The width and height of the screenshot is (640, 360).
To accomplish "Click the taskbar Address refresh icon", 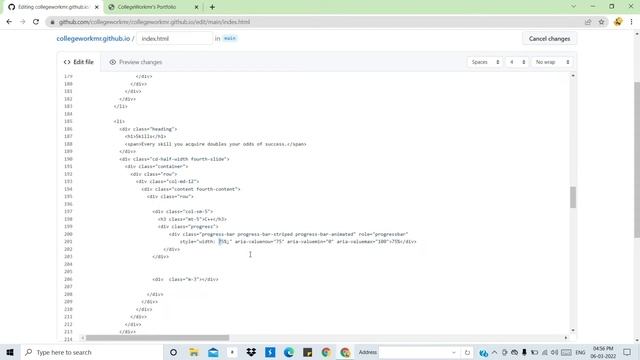I will pyautogui.click(x=467, y=352).
